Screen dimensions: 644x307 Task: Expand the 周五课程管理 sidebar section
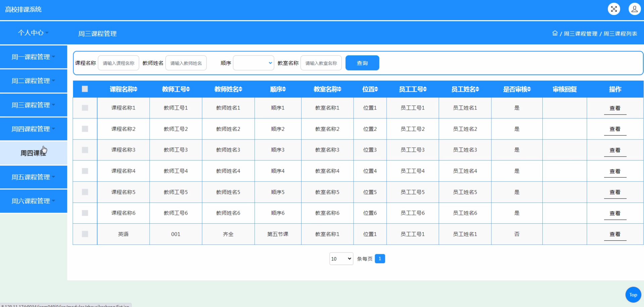tap(33, 177)
